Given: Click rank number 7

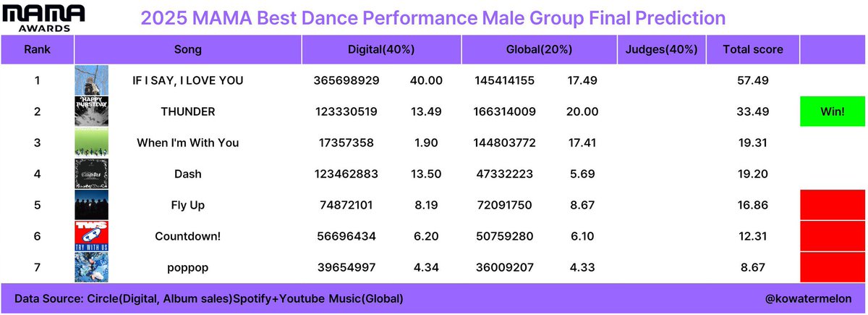Looking at the screenshot, I should [37, 267].
